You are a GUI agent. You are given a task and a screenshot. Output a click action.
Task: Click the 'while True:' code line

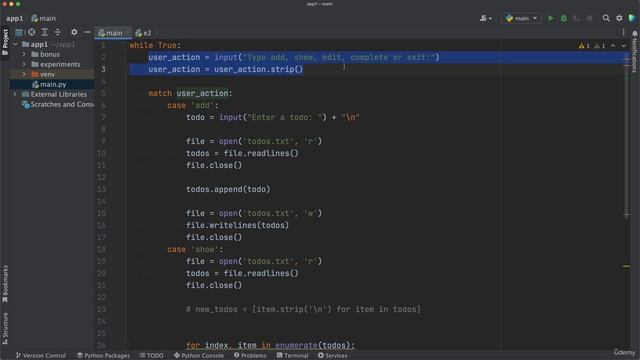pos(155,45)
